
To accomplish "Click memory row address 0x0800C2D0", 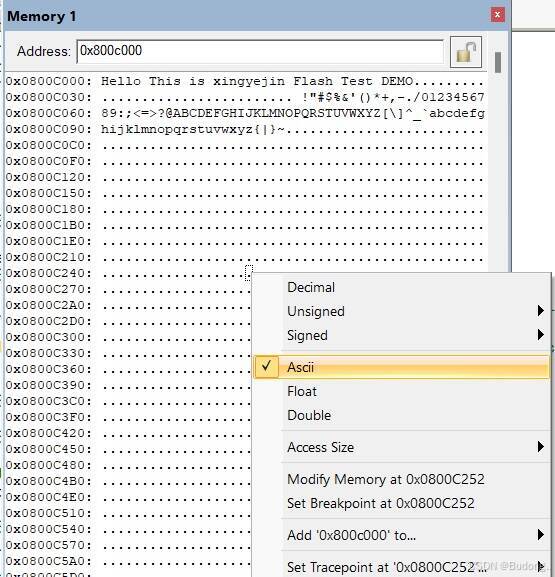I will coord(48,321).
